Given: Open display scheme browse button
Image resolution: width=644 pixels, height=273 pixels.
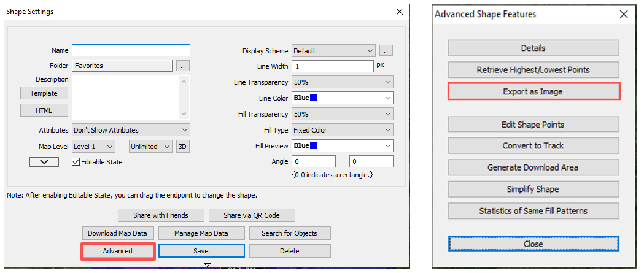Looking at the screenshot, I should point(386,51).
